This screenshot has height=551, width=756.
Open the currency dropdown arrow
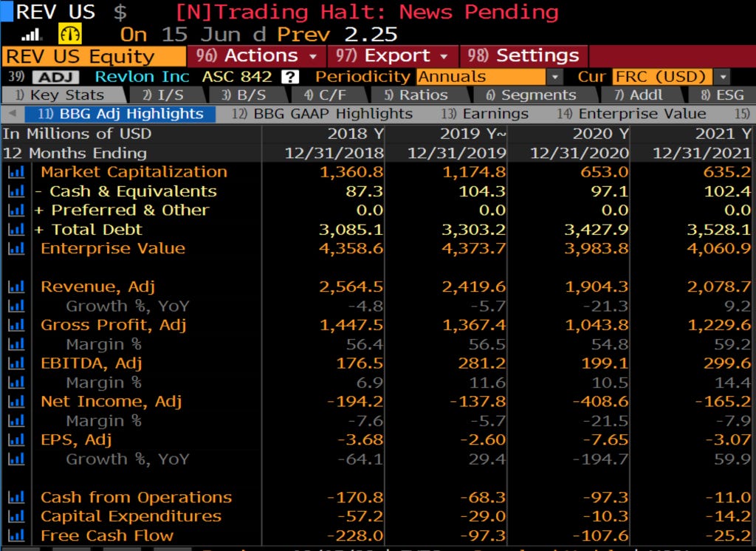click(x=722, y=77)
